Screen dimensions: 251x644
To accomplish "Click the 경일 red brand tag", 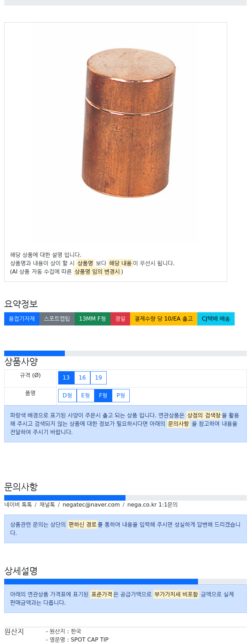I will (120, 319).
